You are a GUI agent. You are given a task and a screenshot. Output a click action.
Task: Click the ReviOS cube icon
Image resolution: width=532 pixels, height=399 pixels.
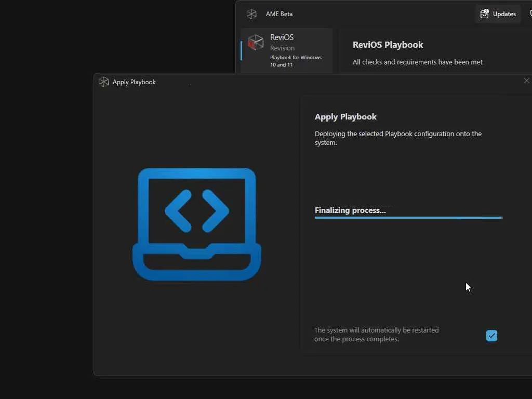point(256,43)
